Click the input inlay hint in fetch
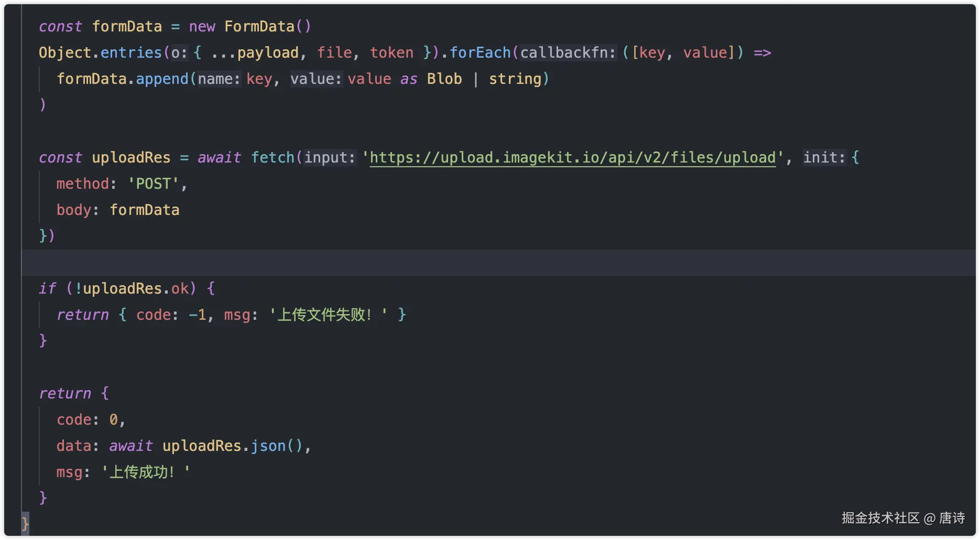This screenshot has width=980, height=540. tap(330, 158)
